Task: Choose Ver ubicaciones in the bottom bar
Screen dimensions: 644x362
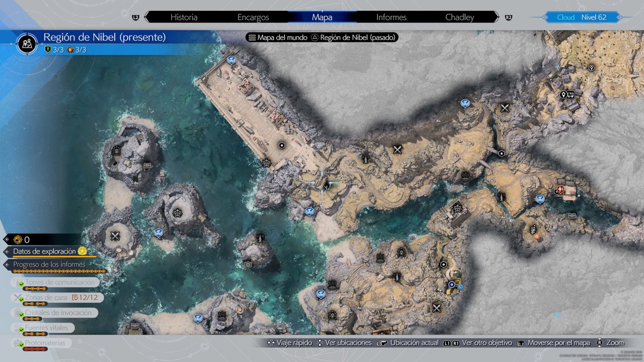Action: (345, 343)
